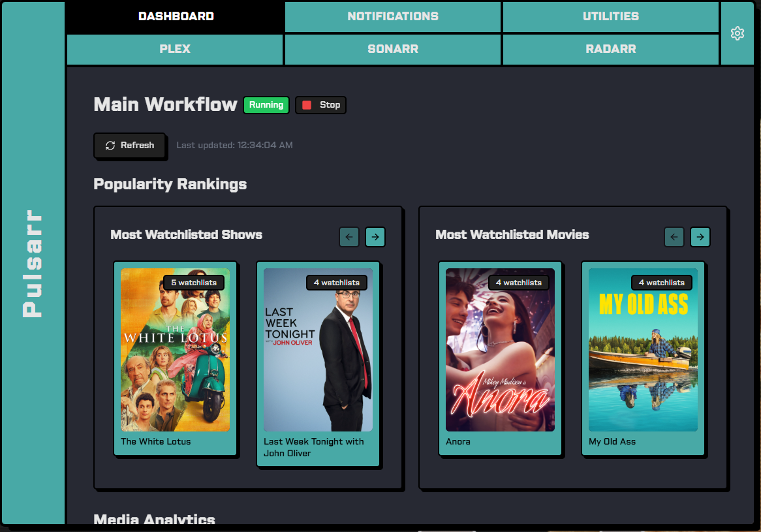Select the Plex tab
Viewport: 761px width, 532px height.
pos(175,49)
